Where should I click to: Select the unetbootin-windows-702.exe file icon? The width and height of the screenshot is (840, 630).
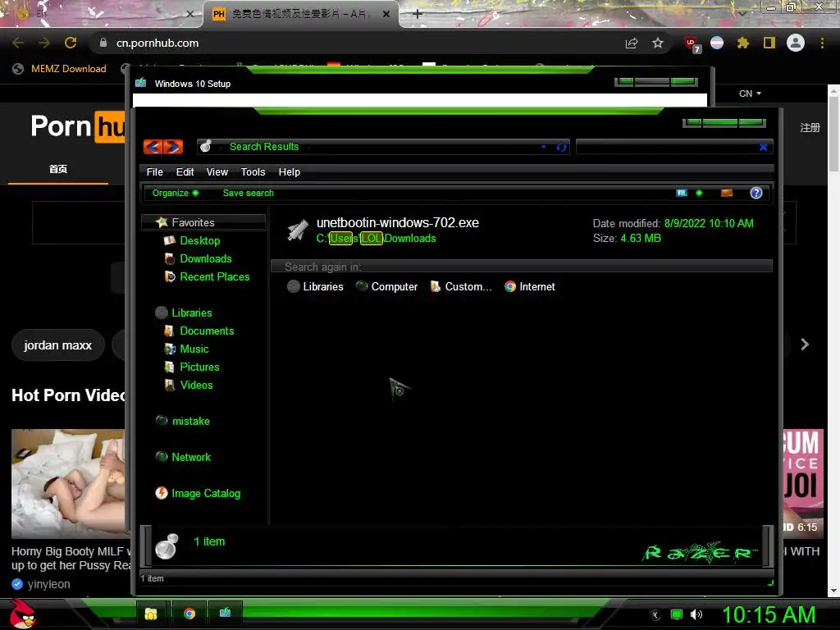pyautogui.click(x=298, y=231)
